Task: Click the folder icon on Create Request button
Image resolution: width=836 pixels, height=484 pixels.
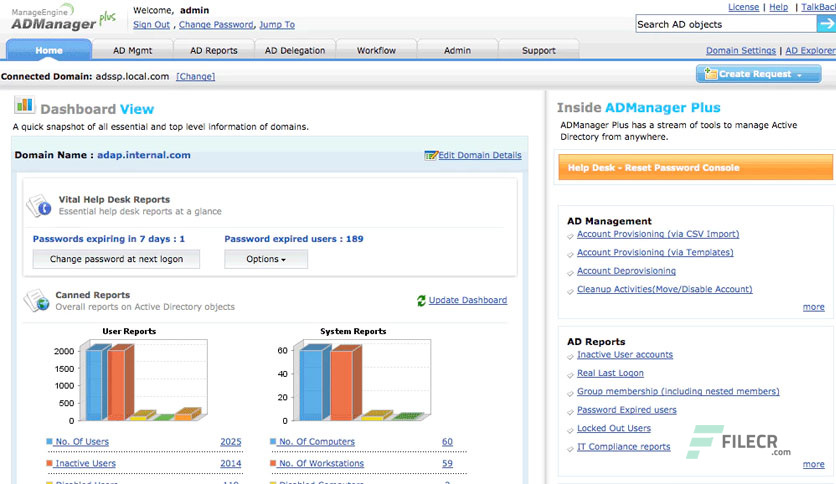Action: point(710,74)
